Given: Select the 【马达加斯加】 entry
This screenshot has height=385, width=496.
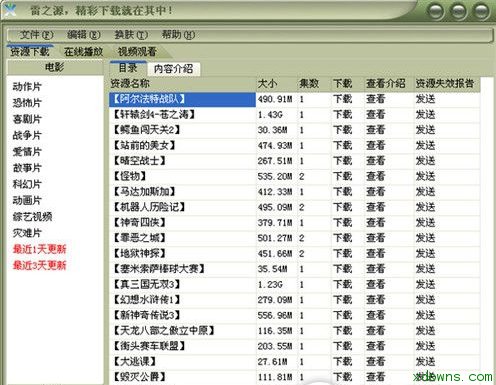Looking at the screenshot, I should pos(144,192).
